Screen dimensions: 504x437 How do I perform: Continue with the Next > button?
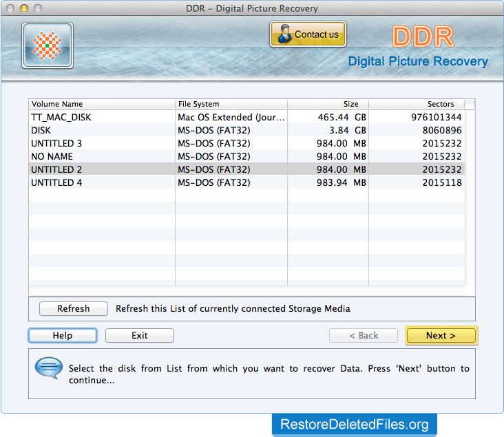(441, 335)
